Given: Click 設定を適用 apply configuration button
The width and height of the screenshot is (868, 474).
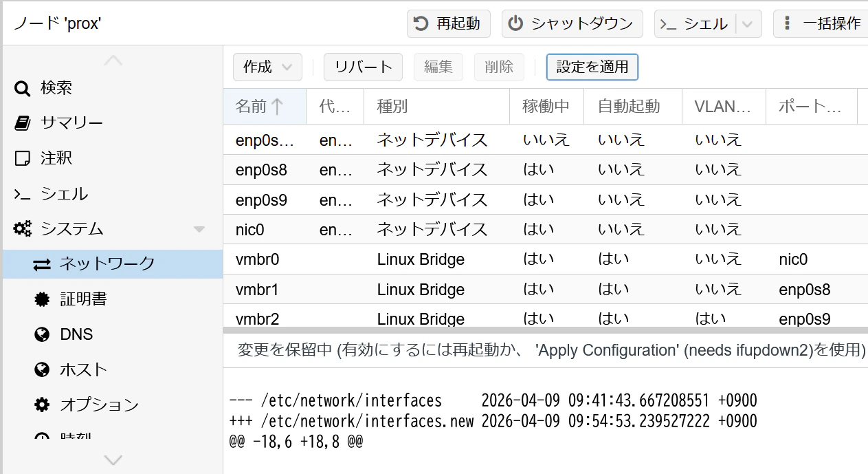Looking at the screenshot, I should (592, 67).
